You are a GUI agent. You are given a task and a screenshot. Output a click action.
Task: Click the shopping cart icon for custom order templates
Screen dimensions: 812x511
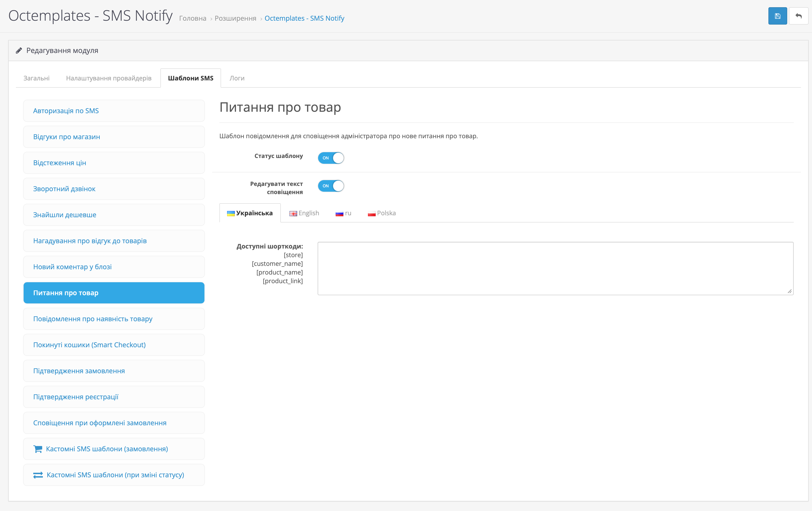click(38, 449)
